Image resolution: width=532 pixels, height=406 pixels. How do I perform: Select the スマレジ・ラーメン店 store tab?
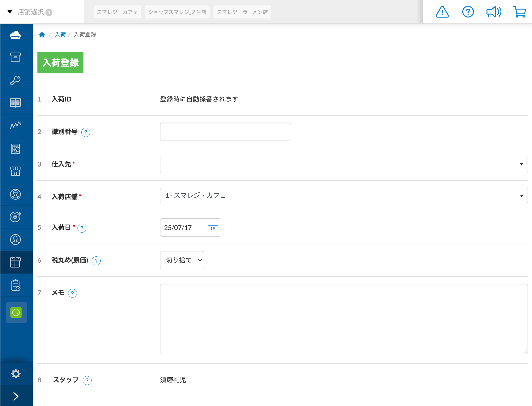(242, 12)
